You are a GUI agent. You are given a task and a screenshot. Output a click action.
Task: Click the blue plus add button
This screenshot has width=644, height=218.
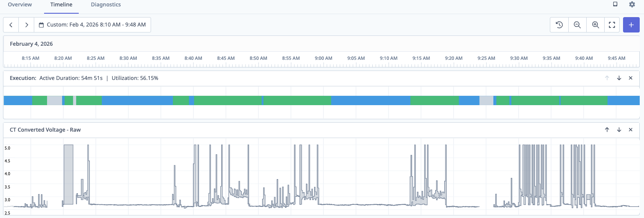point(631,25)
